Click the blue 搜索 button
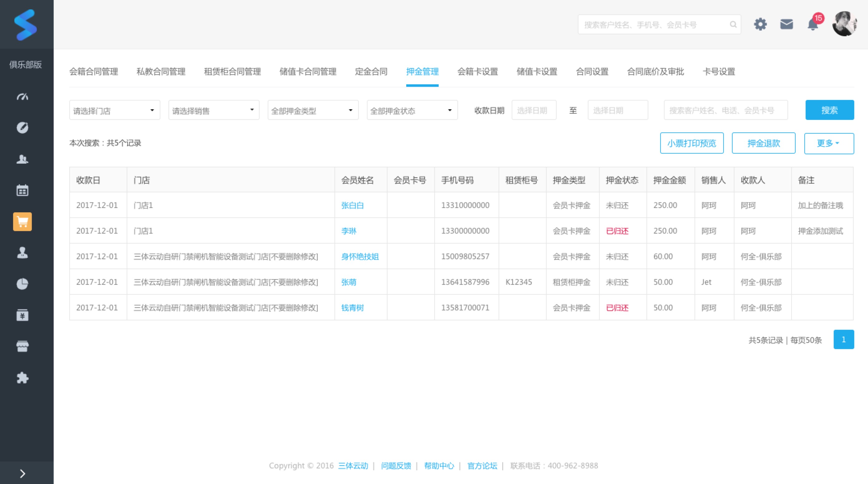 [x=830, y=110]
